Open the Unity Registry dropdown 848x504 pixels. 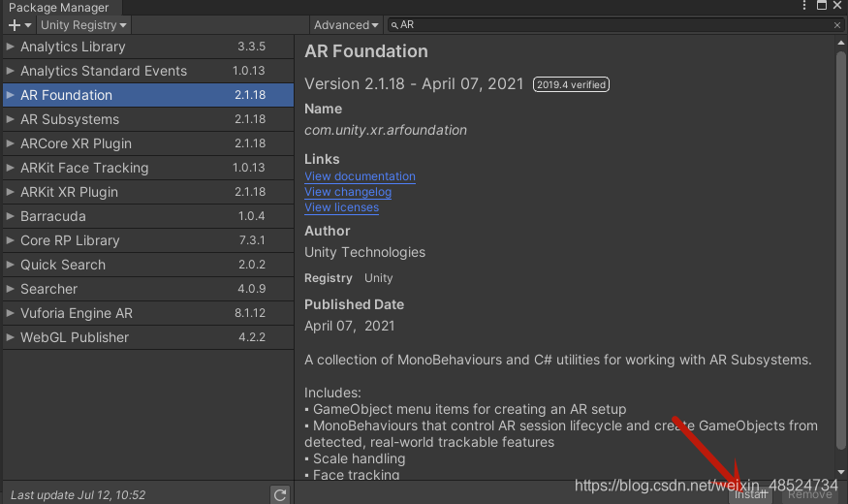click(x=83, y=25)
